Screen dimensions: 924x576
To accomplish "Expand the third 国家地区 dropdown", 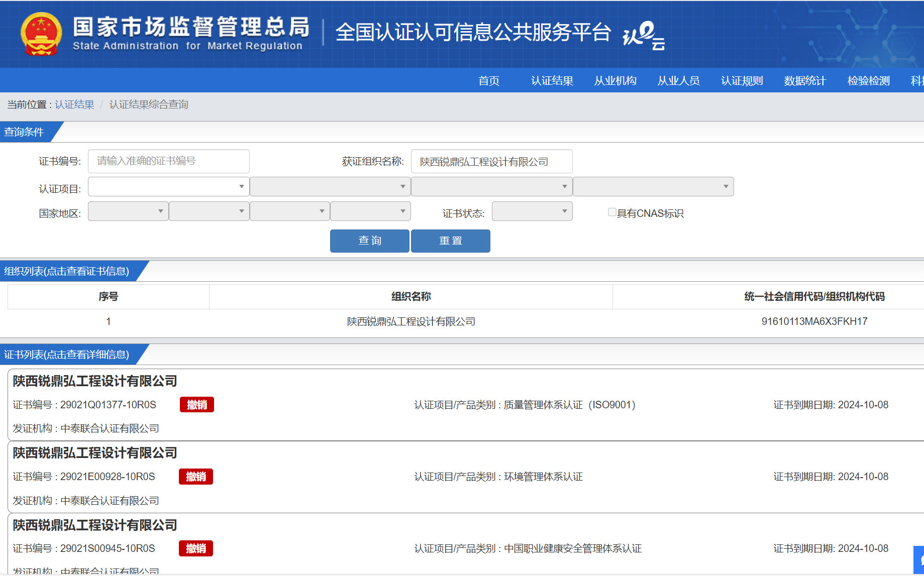I will (290, 211).
